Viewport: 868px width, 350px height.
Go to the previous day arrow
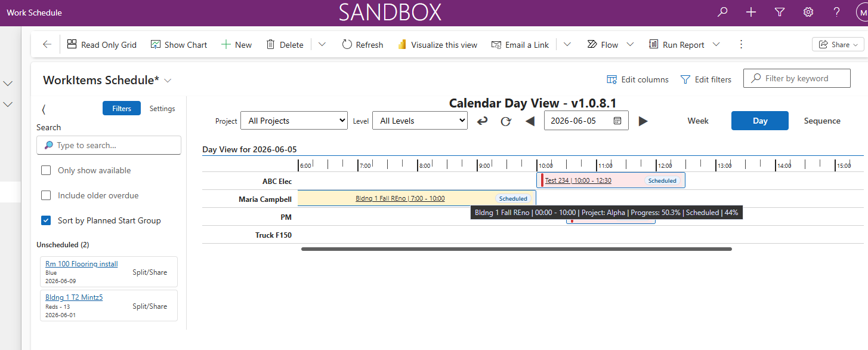pos(530,121)
